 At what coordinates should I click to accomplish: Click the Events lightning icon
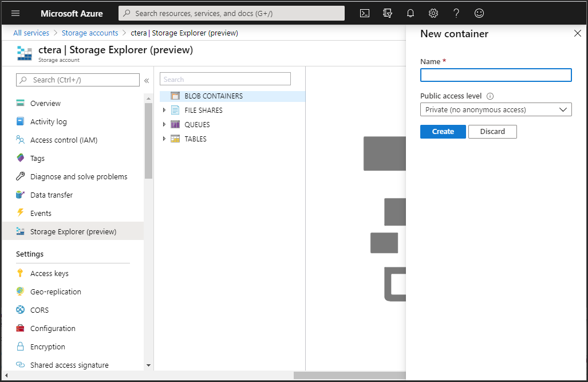pyautogui.click(x=20, y=212)
